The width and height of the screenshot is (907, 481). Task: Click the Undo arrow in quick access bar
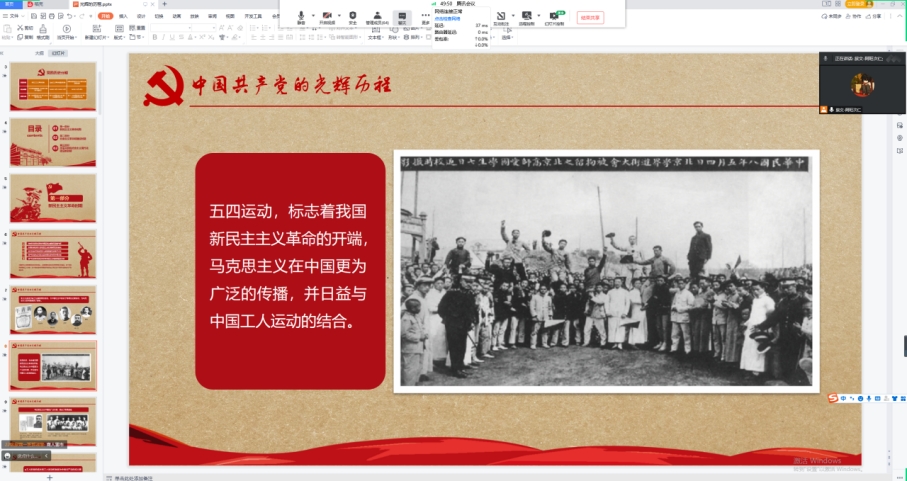tap(70, 16)
